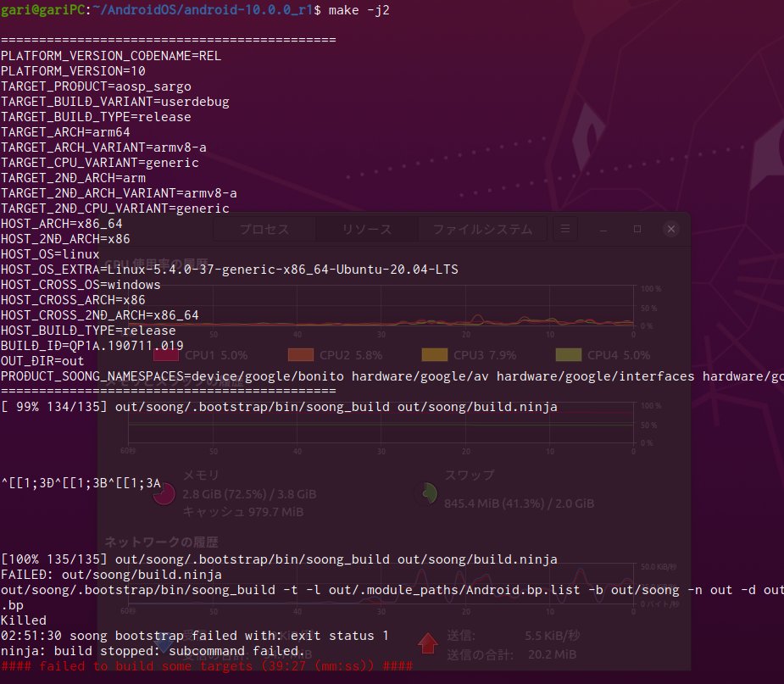
Task: Click the red 送信 upload arrow icon
Action: [x=427, y=643]
